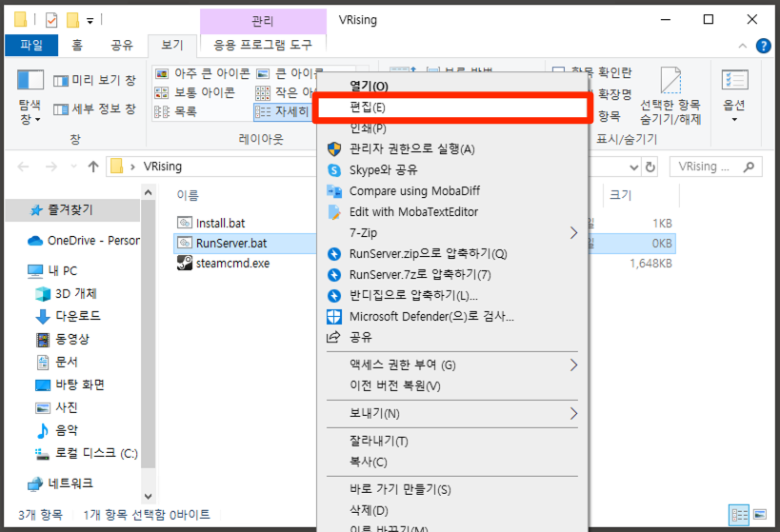Click the help question mark icon
Image resolution: width=780 pixels, height=532 pixels.
pyautogui.click(x=763, y=46)
